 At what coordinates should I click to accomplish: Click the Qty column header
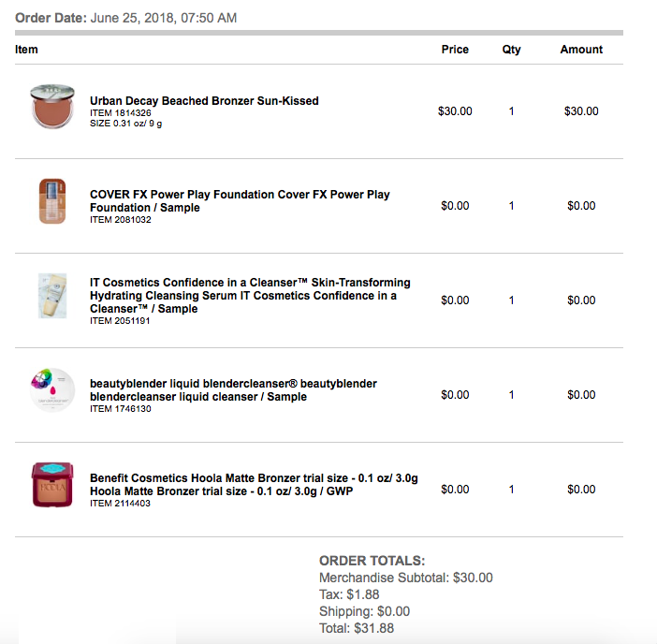pos(511,50)
